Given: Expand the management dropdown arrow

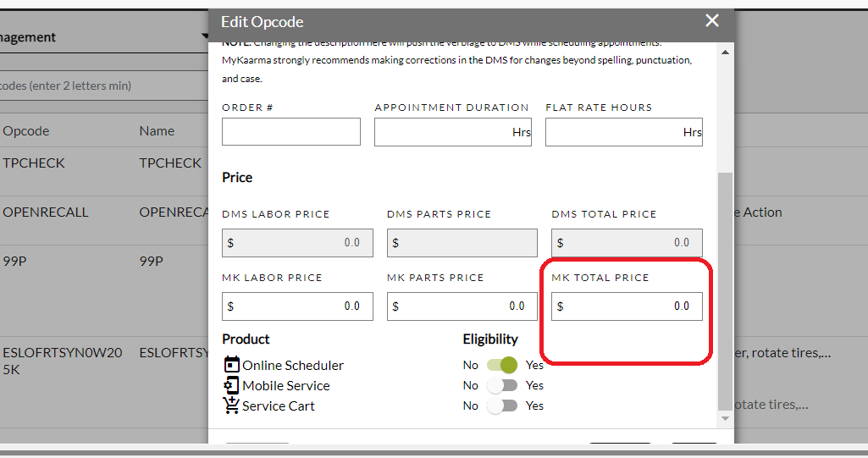Looking at the screenshot, I should pos(205,36).
